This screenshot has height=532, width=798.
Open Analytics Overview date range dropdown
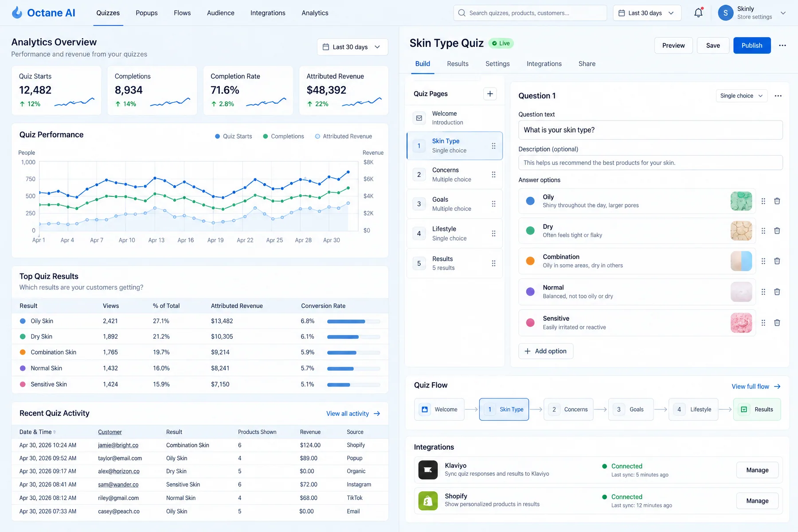point(352,47)
